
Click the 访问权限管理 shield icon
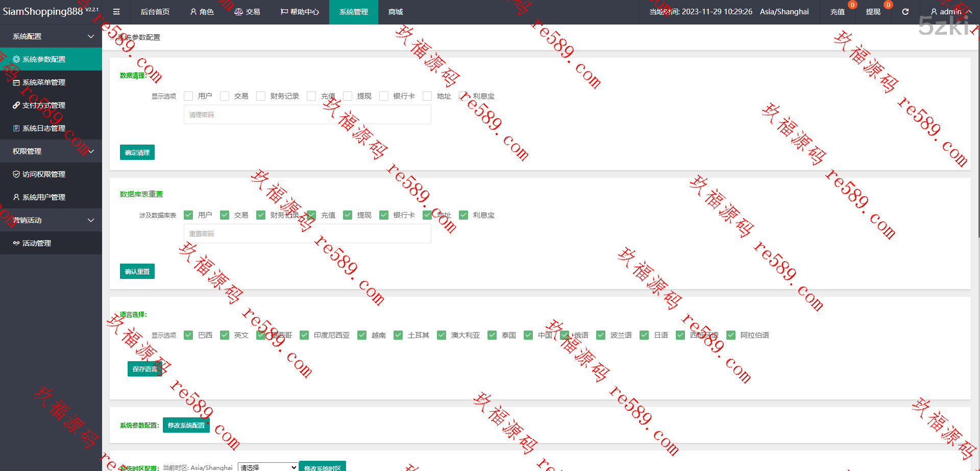16,174
